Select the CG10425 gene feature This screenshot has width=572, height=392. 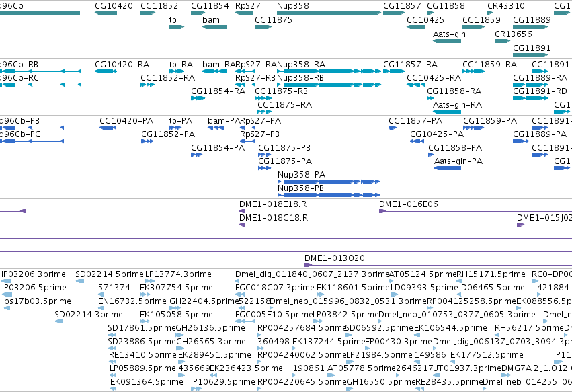416,27
